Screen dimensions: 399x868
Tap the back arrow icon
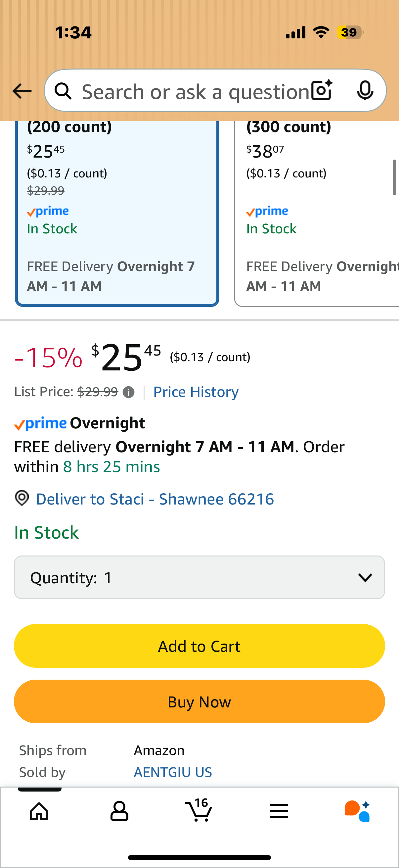22,91
